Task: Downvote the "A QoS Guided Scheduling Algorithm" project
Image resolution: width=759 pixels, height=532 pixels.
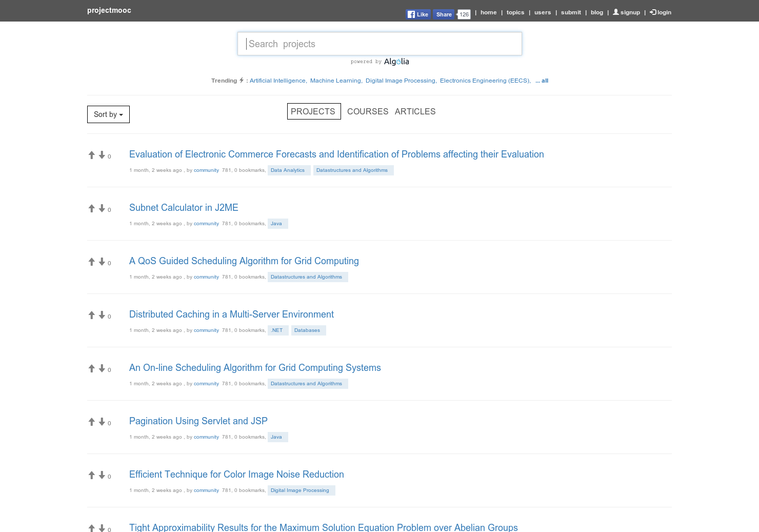Action: (x=102, y=261)
